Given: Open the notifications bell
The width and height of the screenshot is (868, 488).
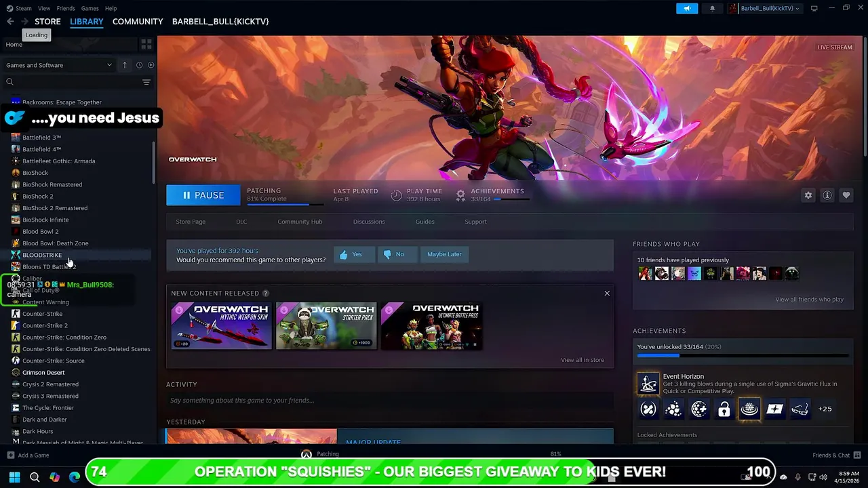Looking at the screenshot, I should click(x=712, y=8).
